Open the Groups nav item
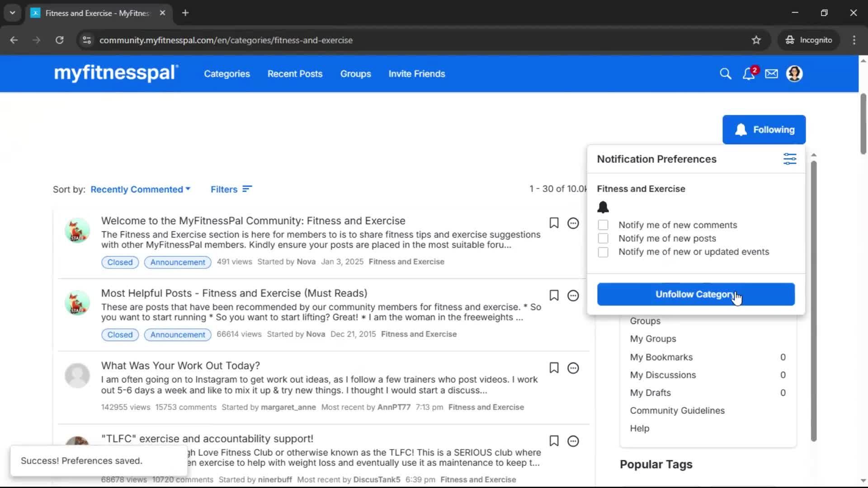This screenshot has width=868, height=488. [355, 74]
